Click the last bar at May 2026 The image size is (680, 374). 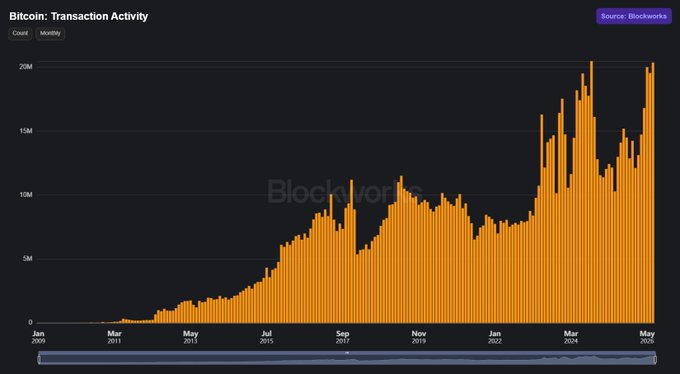tap(653, 193)
